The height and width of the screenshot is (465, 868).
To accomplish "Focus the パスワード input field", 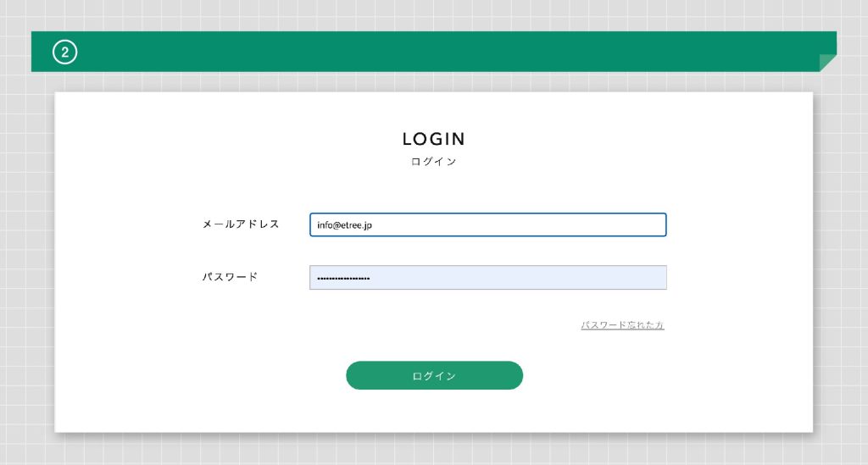I will (x=487, y=278).
